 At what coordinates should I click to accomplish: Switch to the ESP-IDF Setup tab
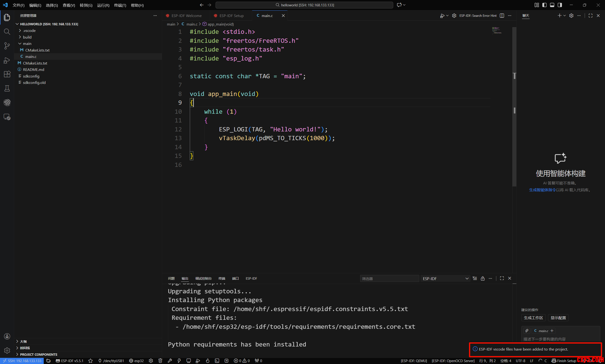pos(231,16)
